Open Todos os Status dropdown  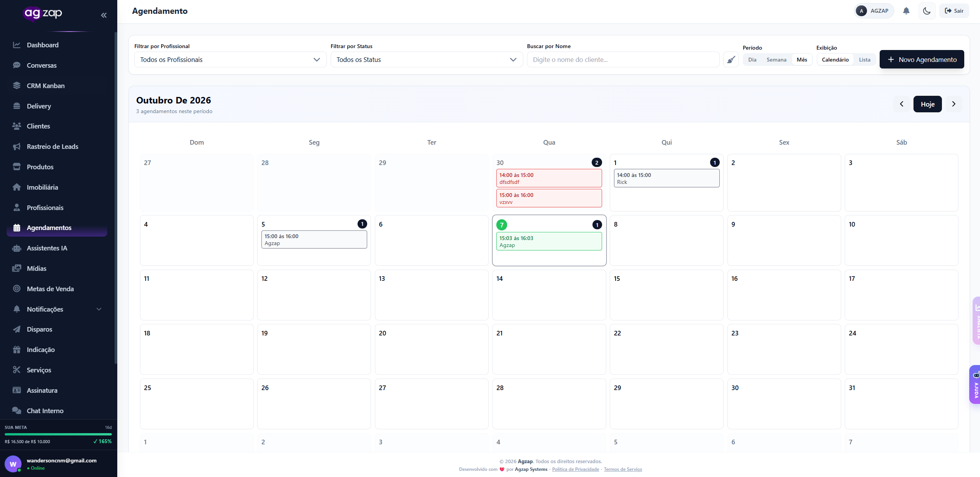[427, 60]
